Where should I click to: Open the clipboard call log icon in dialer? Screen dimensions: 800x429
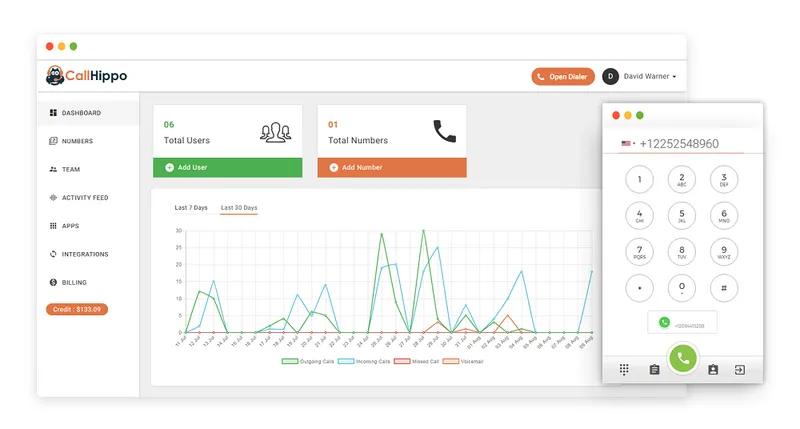pyautogui.click(x=655, y=369)
